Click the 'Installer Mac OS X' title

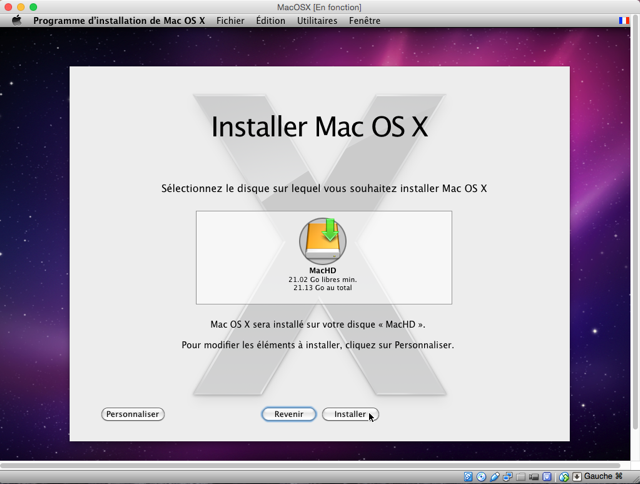pos(320,127)
